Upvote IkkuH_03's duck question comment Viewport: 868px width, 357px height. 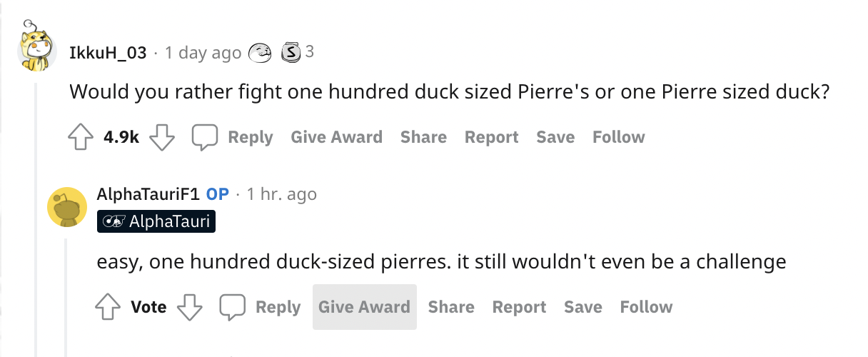point(81,137)
